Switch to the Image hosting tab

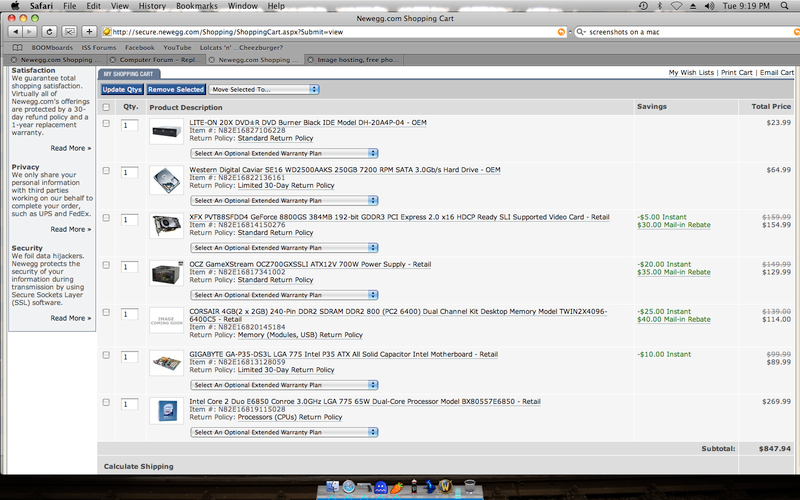point(354,60)
